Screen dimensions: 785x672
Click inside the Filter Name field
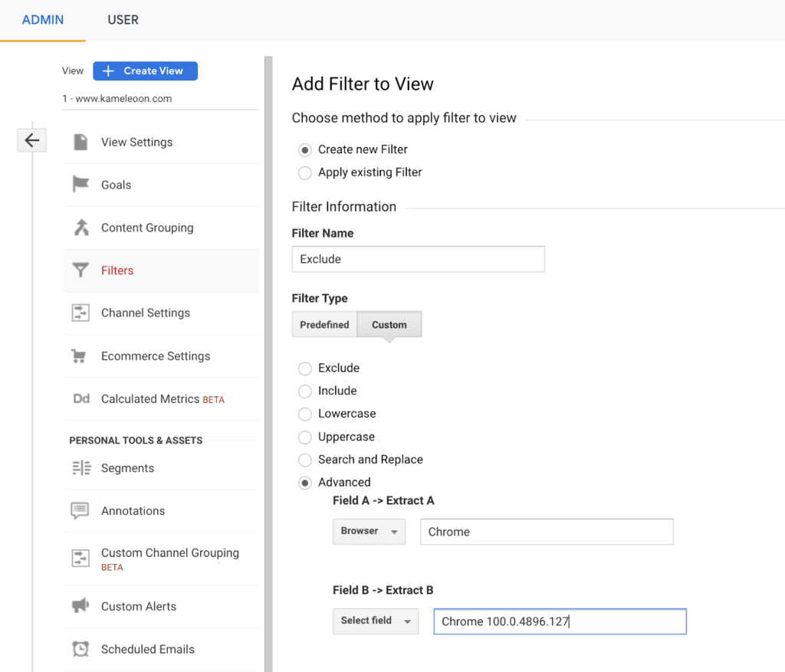418,259
